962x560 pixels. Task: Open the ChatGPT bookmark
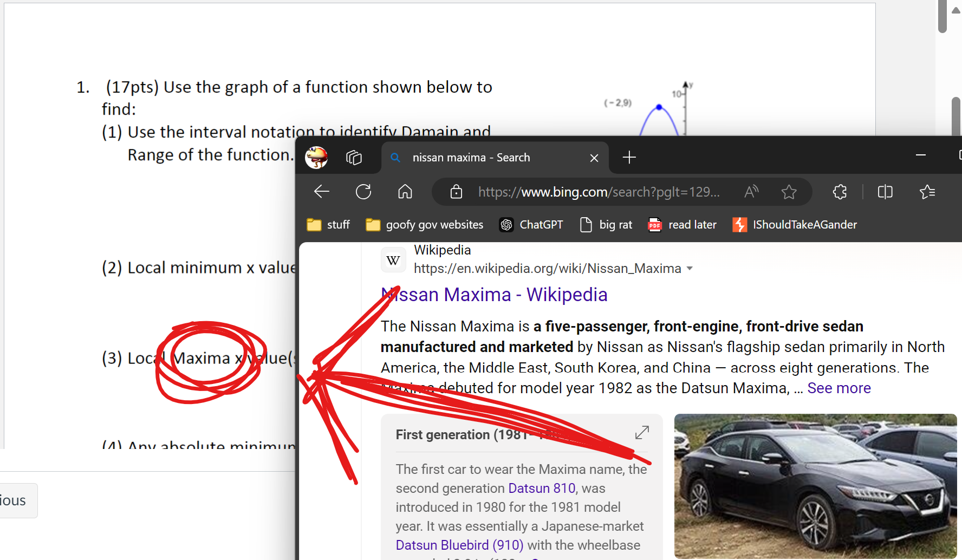(x=531, y=225)
